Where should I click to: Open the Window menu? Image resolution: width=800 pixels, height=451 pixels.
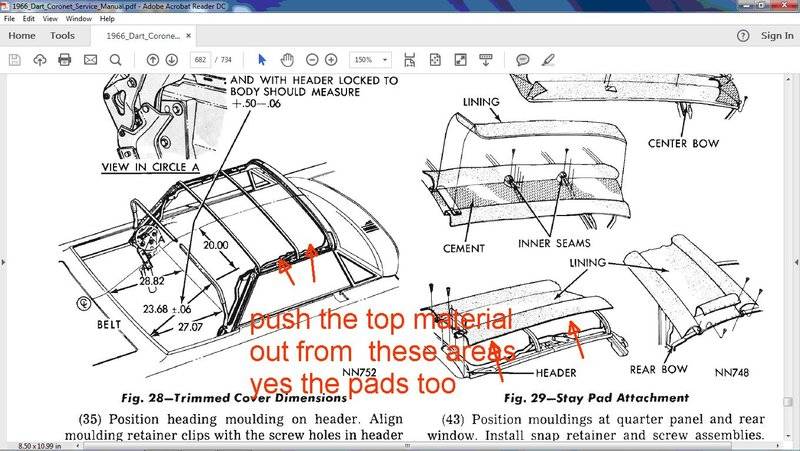coord(79,18)
